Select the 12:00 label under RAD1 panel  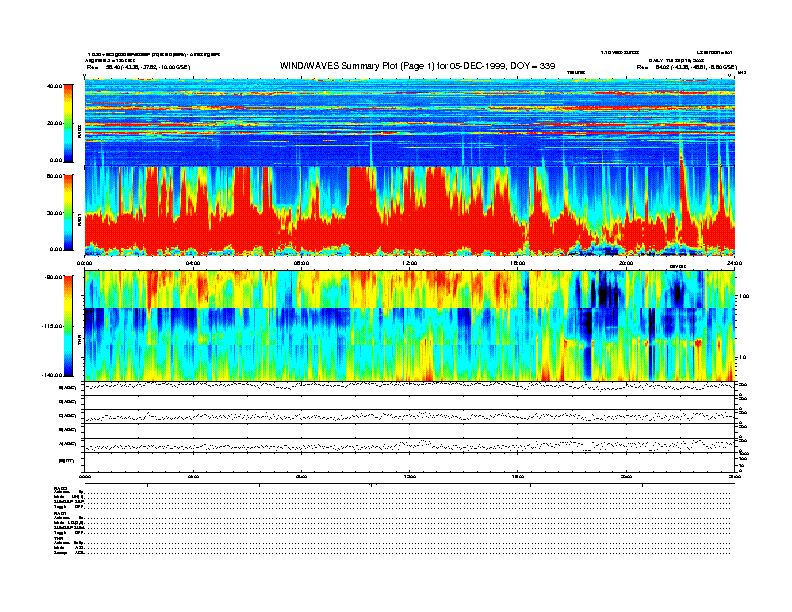(408, 263)
